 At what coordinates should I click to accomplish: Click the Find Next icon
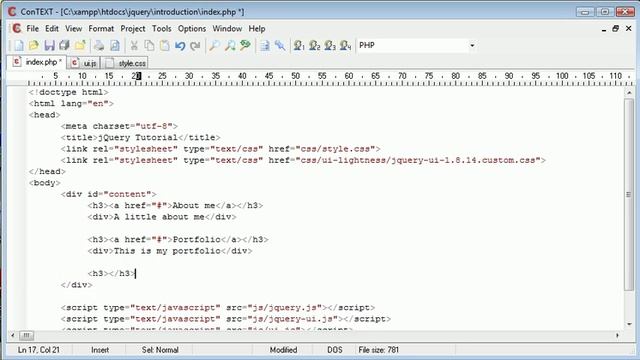(x=230, y=45)
